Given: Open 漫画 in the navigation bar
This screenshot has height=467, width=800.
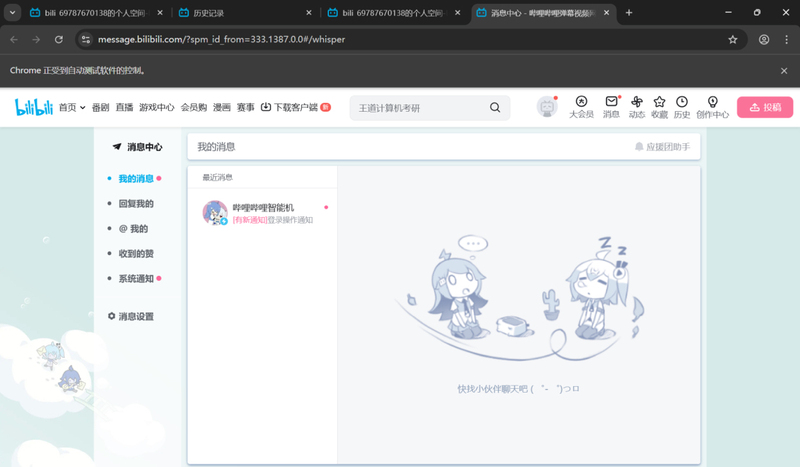Looking at the screenshot, I should pos(221,107).
